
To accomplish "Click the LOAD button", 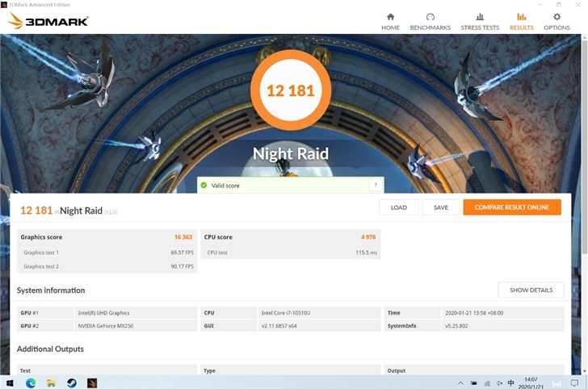I will (399, 207).
